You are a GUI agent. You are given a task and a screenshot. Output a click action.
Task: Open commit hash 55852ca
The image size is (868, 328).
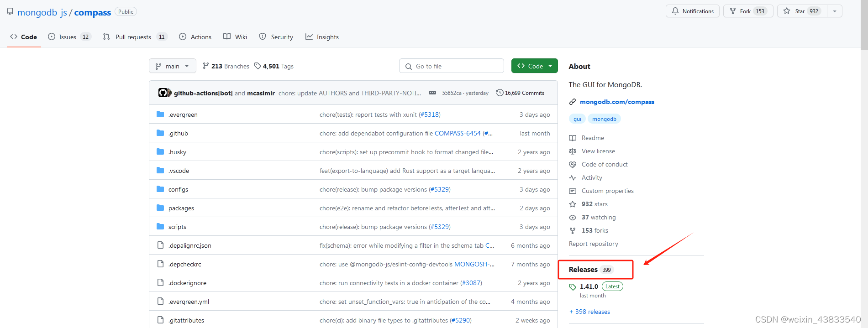click(452, 93)
